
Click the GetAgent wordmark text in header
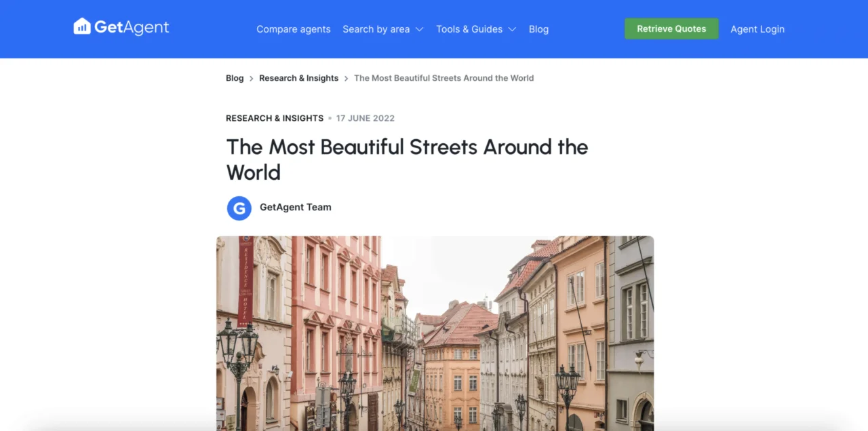point(132,27)
